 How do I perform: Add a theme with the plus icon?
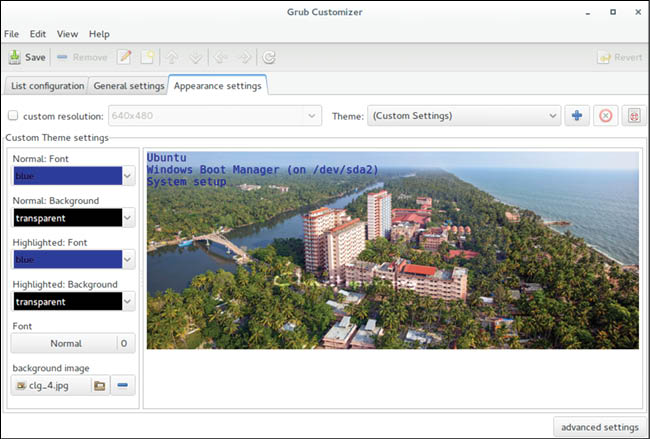click(577, 116)
